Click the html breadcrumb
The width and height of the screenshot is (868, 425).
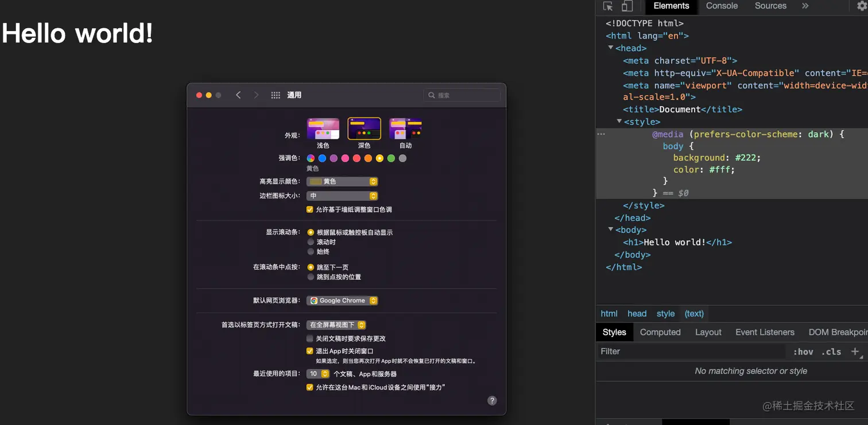609,314
